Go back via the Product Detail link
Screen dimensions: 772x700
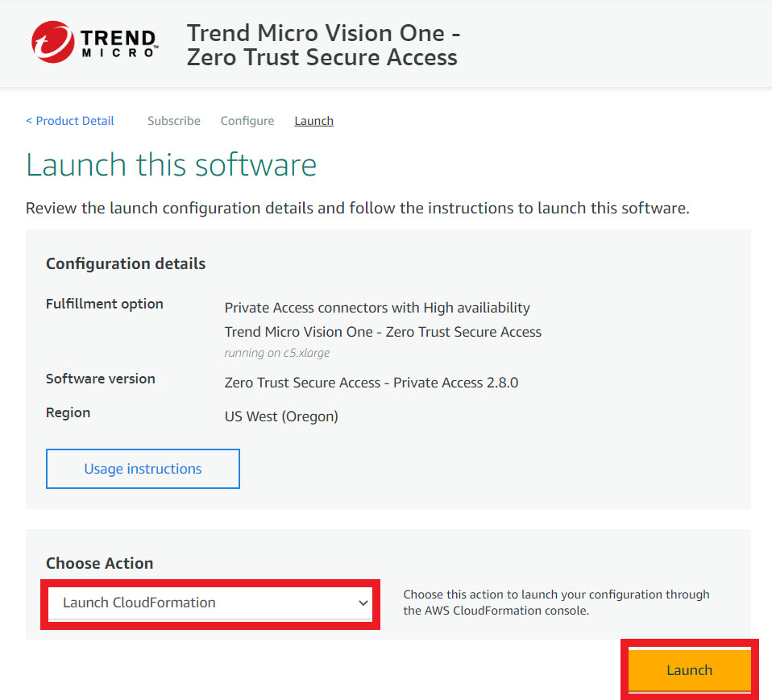coord(69,120)
